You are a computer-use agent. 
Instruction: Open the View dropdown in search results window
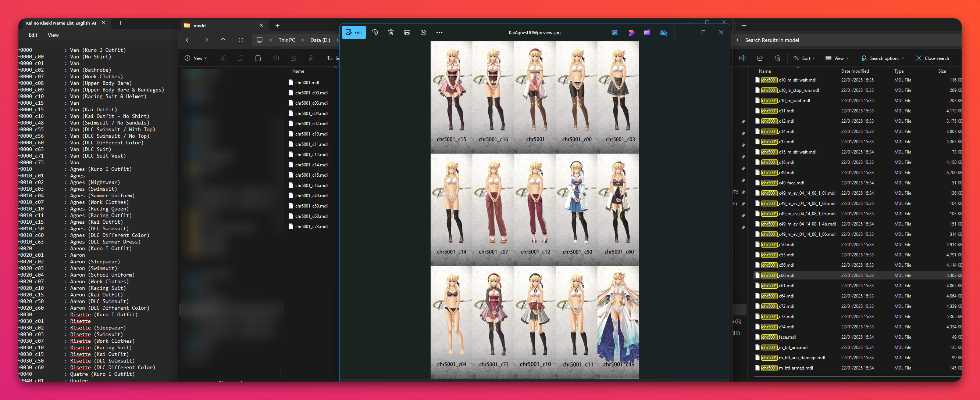coord(837,58)
